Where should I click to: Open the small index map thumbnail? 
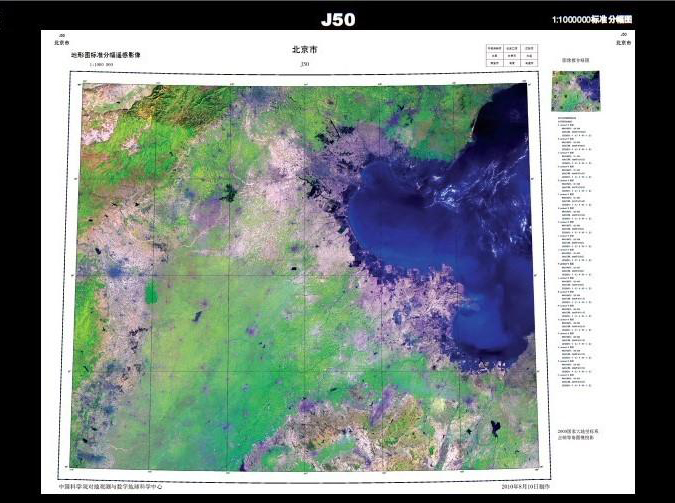tap(575, 91)
